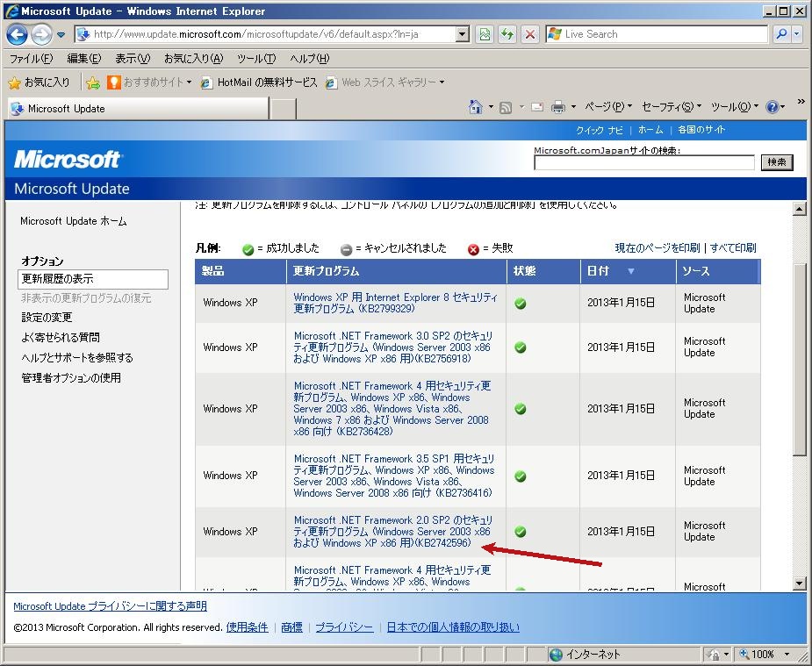Click the browser Forward arrow button
Viewport: 812px width, 666px height.
coord(41,35)
